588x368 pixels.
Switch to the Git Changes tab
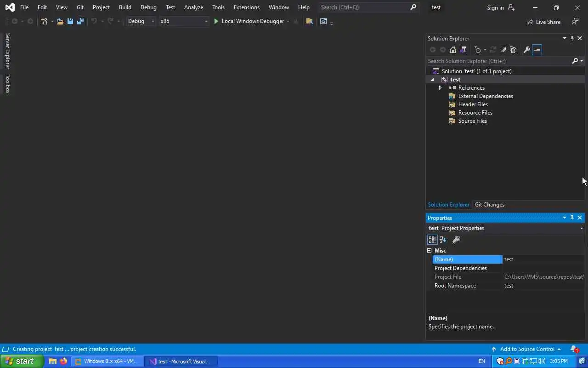490,205
